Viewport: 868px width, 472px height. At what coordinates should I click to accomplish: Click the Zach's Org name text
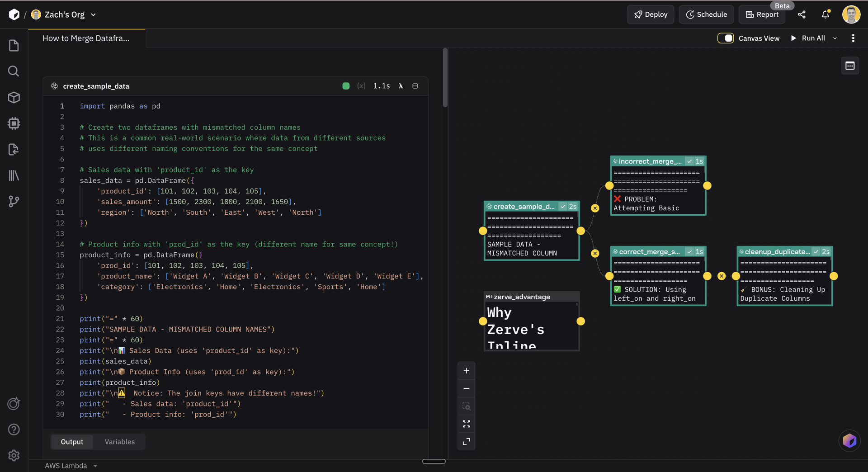[x=65, y=14]
